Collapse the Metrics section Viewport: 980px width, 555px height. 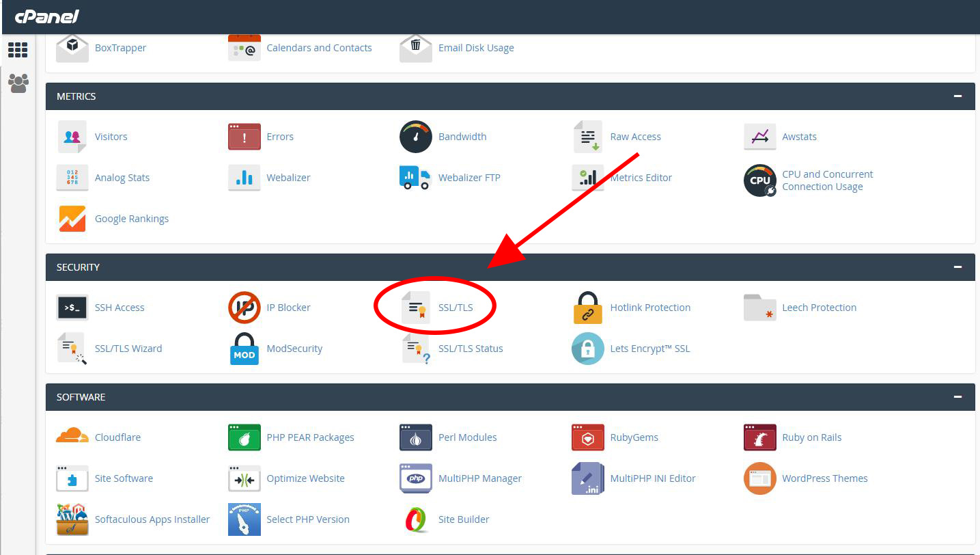pyautogui.click(x=958, y=96)
